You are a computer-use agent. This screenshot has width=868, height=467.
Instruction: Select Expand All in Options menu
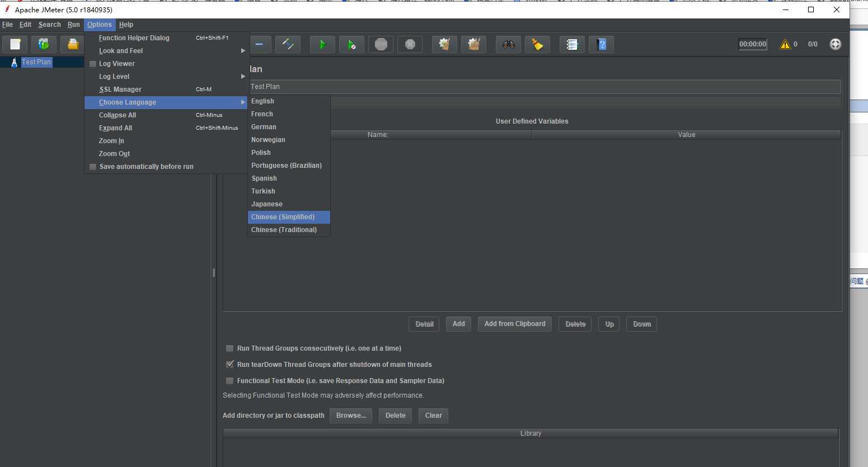tap(166, 128)
